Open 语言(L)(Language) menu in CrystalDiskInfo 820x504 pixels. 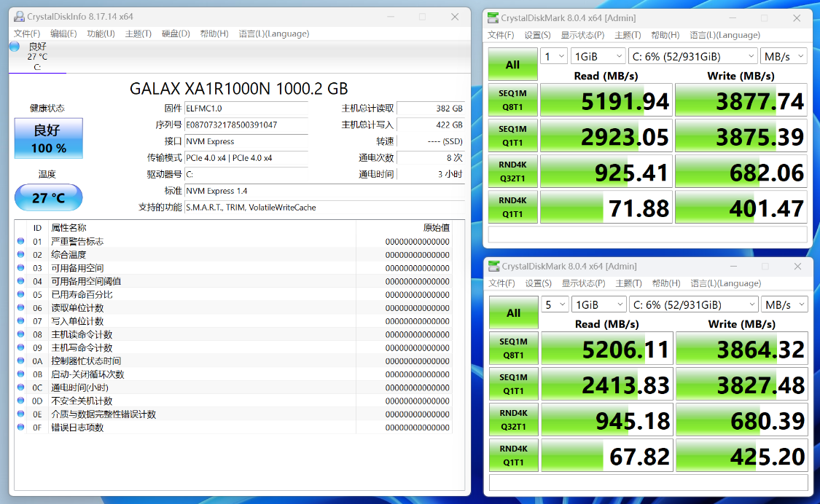point(274,34)
